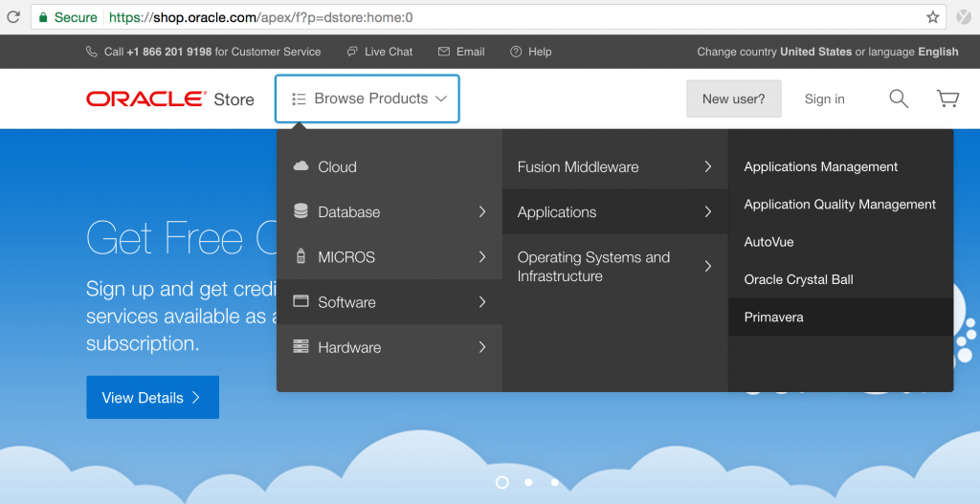
Task: Click the browser extension icon after the address bar
Action: pos(964,17)
